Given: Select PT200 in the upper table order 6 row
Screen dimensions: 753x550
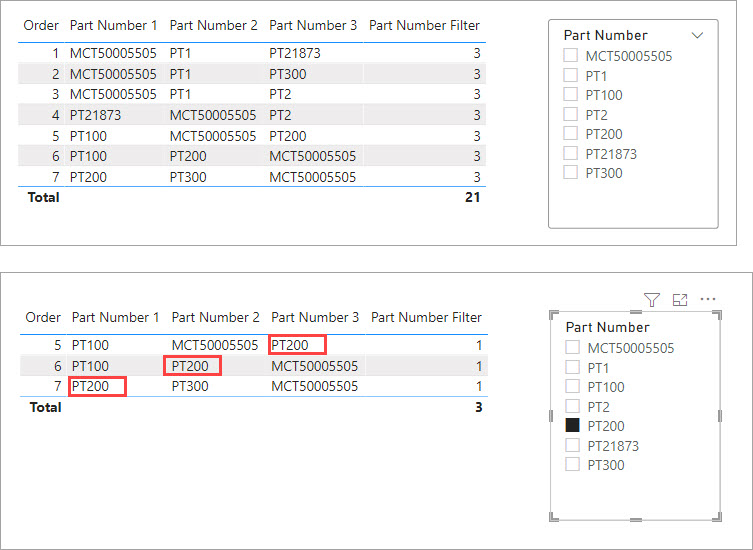Looking at the screenshot, I should [188, 156].
